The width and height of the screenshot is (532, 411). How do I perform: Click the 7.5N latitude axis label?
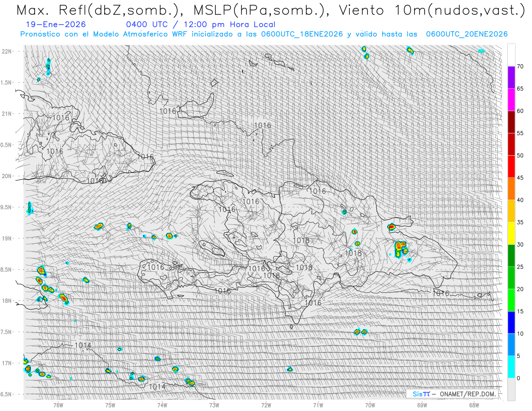pyautogui.click(x=7, y=332)
